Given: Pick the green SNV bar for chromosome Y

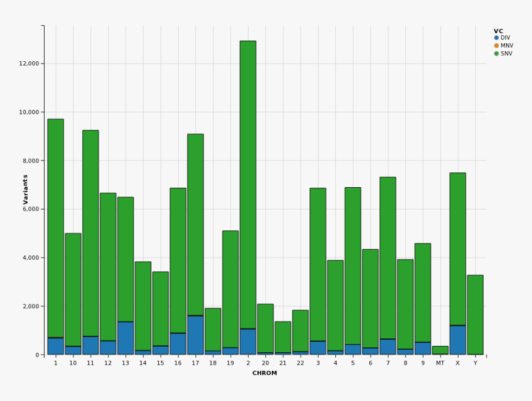Looking at the screenshot, I should (475, 314).
